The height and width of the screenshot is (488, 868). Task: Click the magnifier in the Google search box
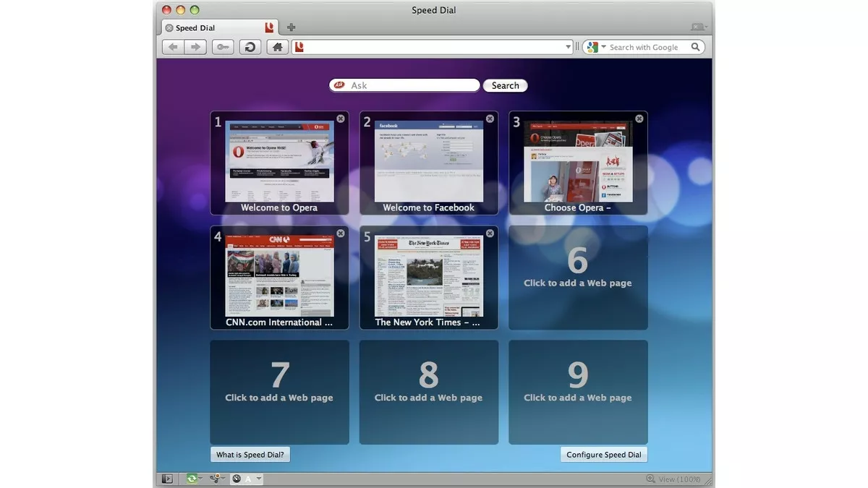(695, 47)
